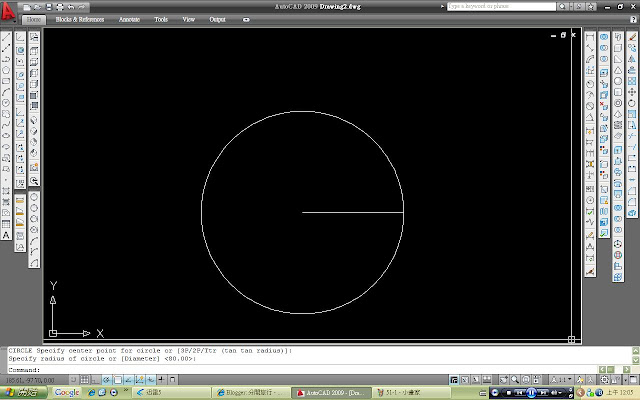640x400 pixels.
Task: Click the Undo arrow in quick access
Action: (71, 7)
